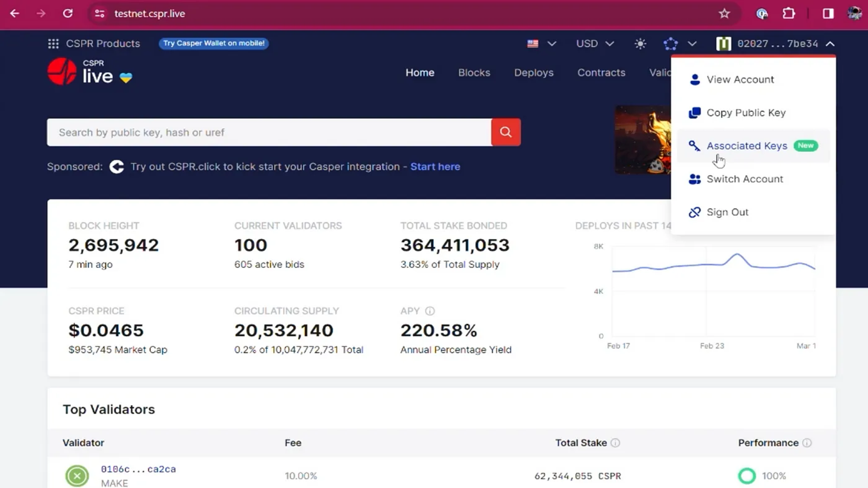Bookmark page with star icon
Screen dimensions: 868x488
coord(724,14)
